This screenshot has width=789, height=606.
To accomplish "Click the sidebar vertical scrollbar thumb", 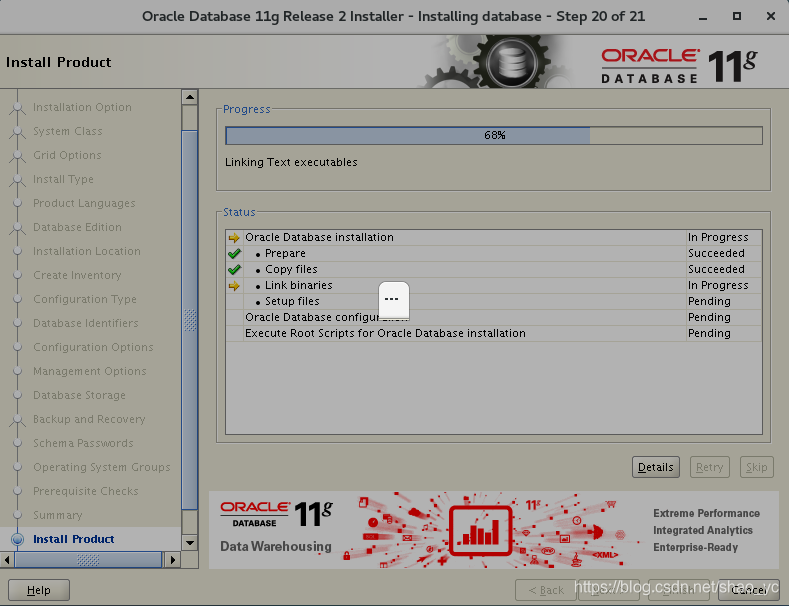I will (x=190, y=320).
